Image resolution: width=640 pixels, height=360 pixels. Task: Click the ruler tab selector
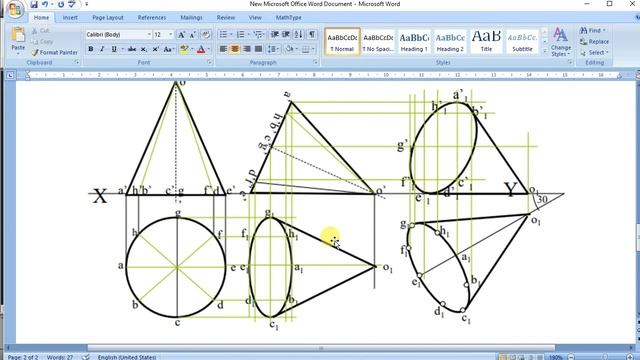[x=10, y=75]
